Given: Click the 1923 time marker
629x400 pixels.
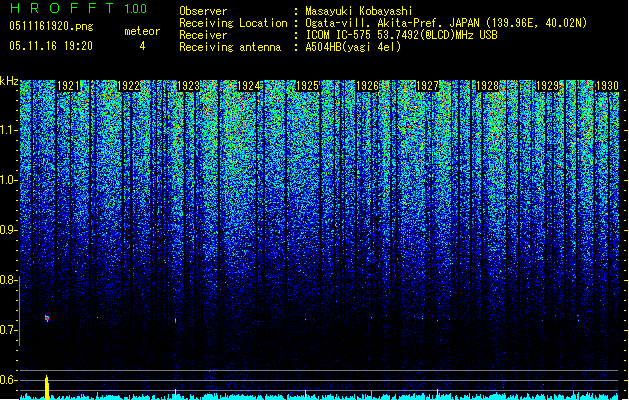Looking at the screenshot, I should pos(188,86).
